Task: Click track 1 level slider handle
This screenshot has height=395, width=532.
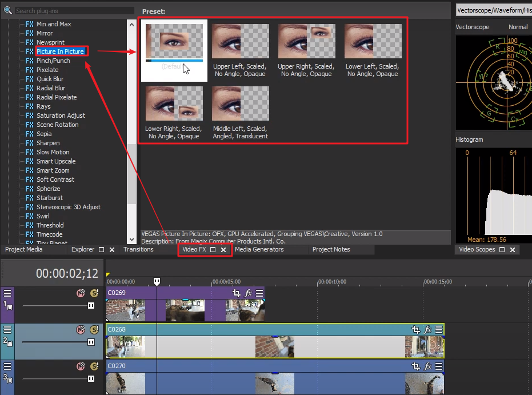Action: pos(91,306)
